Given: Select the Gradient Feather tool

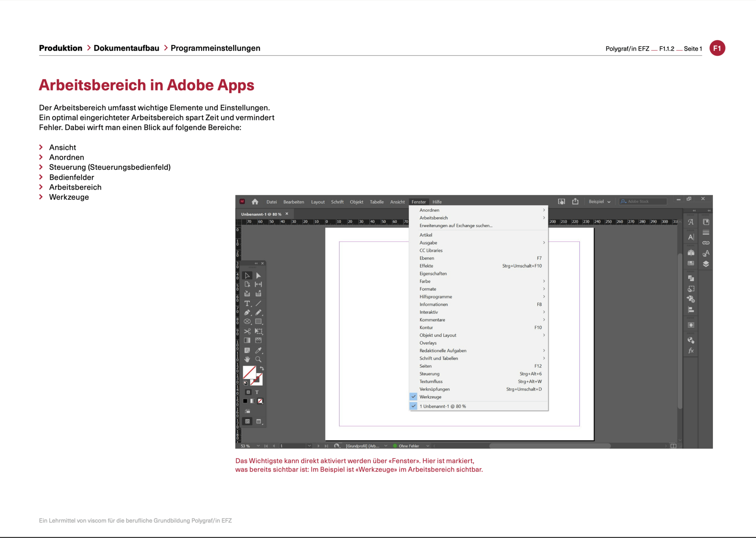Looking at the screenshot, I should 258,340.
